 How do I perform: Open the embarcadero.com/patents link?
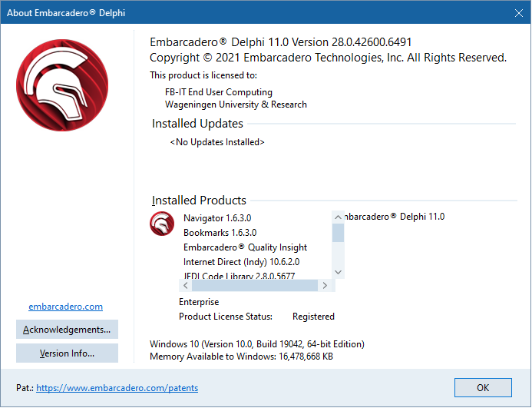click(117, 388)
